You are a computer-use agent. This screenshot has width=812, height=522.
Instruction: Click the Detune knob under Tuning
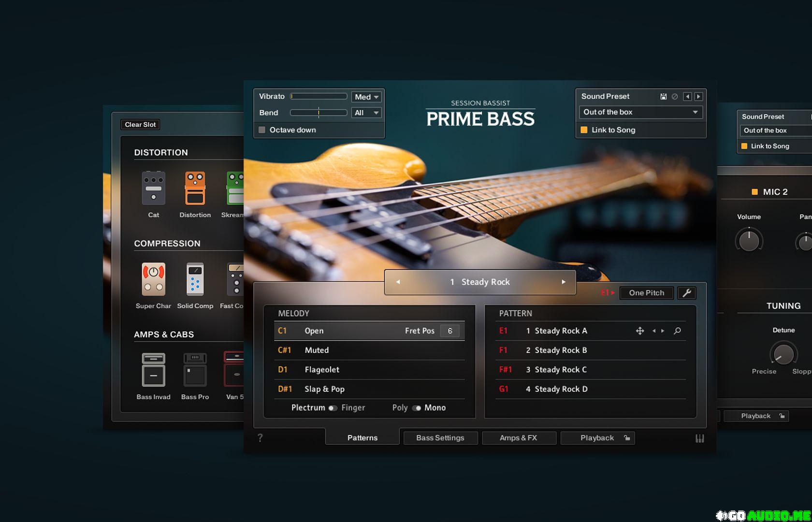[x=783, y=353]
